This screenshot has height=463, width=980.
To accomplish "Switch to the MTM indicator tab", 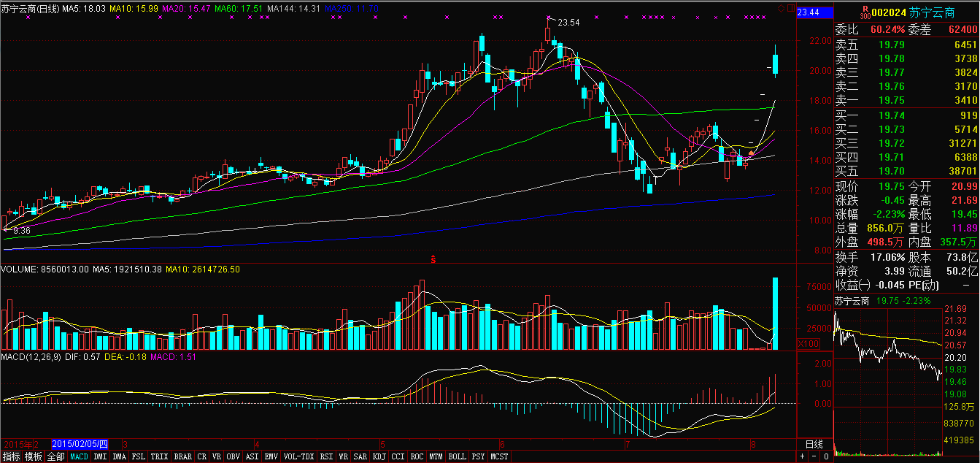I will [x=436, y=456].
